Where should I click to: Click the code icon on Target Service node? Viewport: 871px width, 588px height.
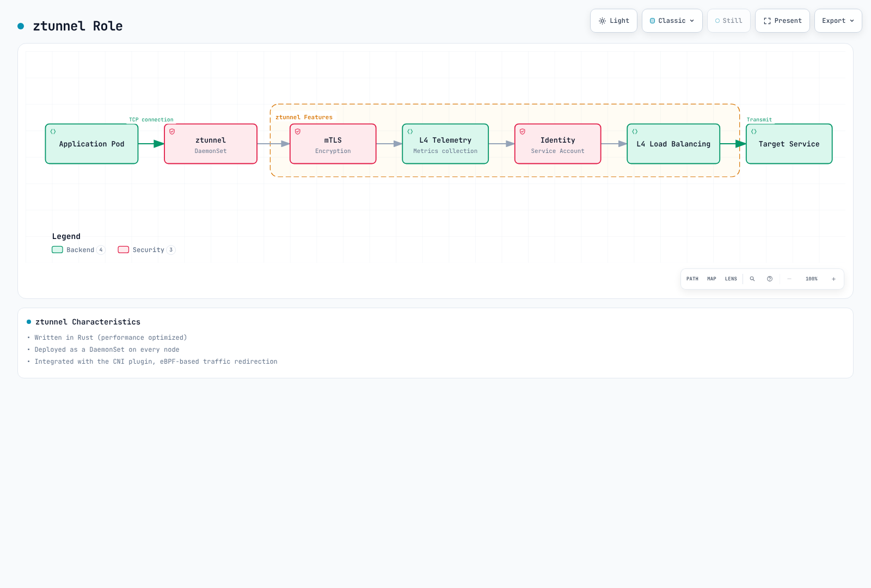754,132
